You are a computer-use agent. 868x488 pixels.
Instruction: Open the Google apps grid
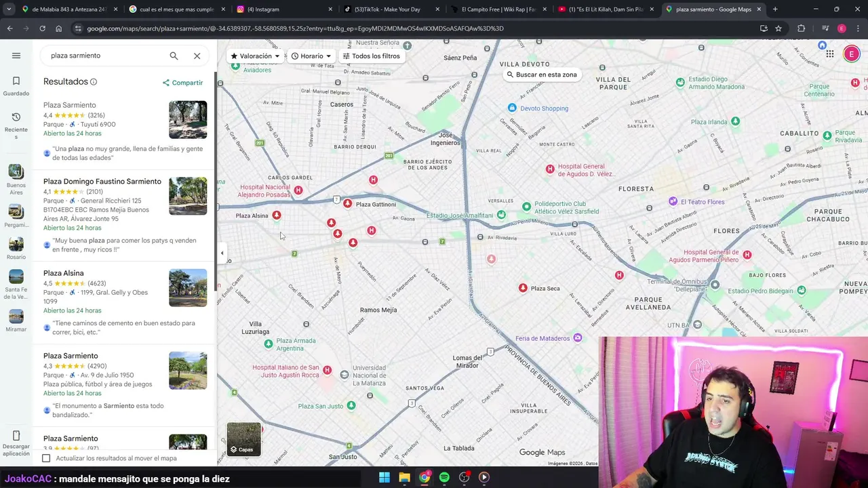[829, 54]
